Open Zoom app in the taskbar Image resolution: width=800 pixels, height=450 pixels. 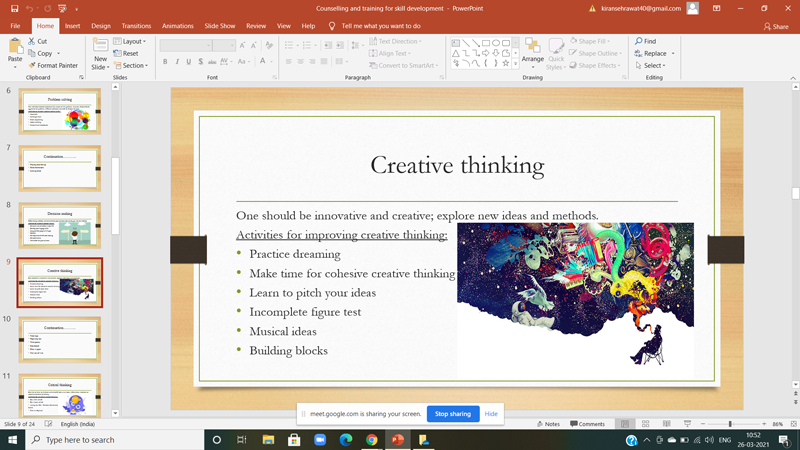tap(320, 440)
